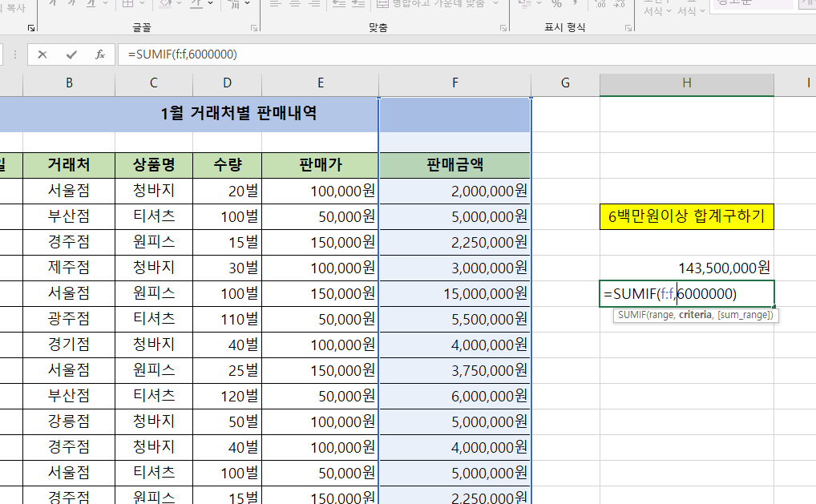Click merge and center button (병합하고 가운데 맞춤)
The height and width of the screenshot is (504, 816).
(x=431, y=4)
